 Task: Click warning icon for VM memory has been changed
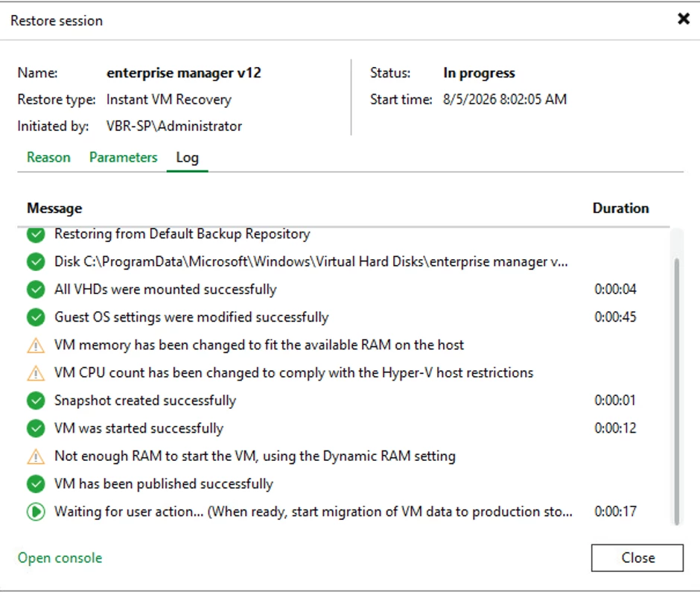tap(36, 346)
